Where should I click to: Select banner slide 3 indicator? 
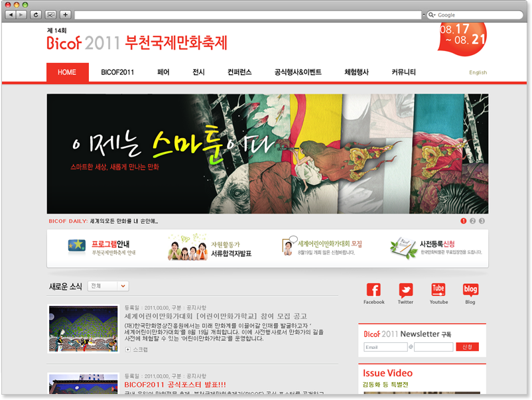click(482, 221)
